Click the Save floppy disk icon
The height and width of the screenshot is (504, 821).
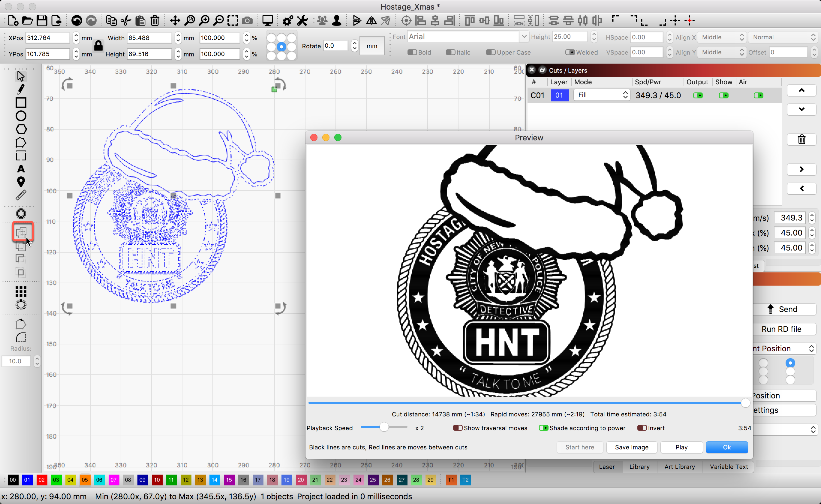42,21
